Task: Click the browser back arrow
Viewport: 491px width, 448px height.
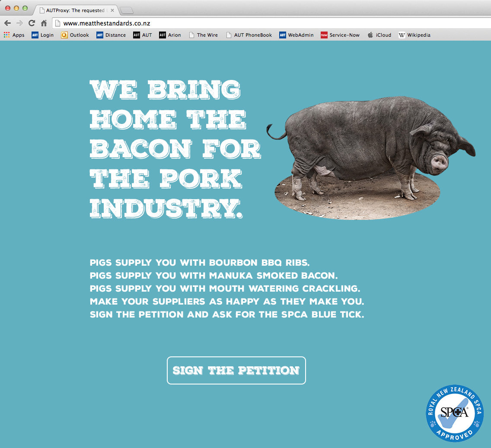Action: click(7, 23)
